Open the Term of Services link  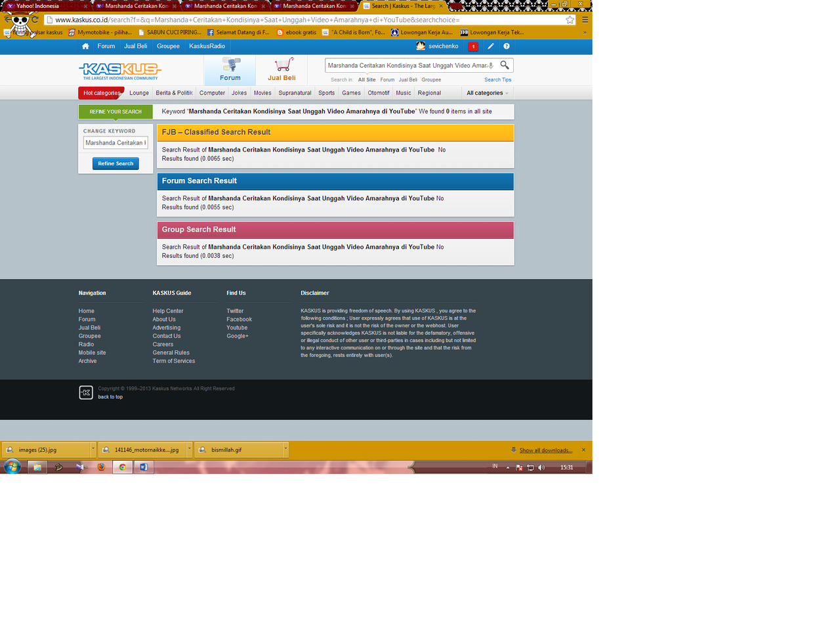(x=174, y=361)
